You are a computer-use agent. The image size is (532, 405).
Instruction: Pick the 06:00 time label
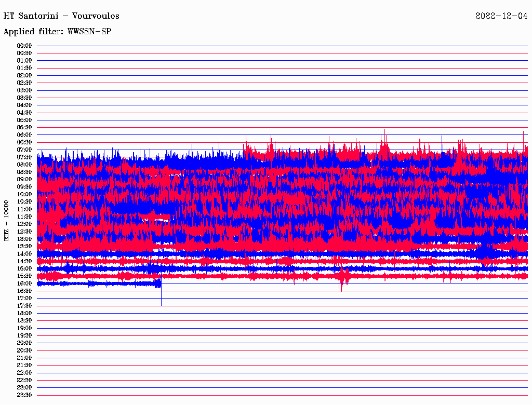[x=24, y=135]
